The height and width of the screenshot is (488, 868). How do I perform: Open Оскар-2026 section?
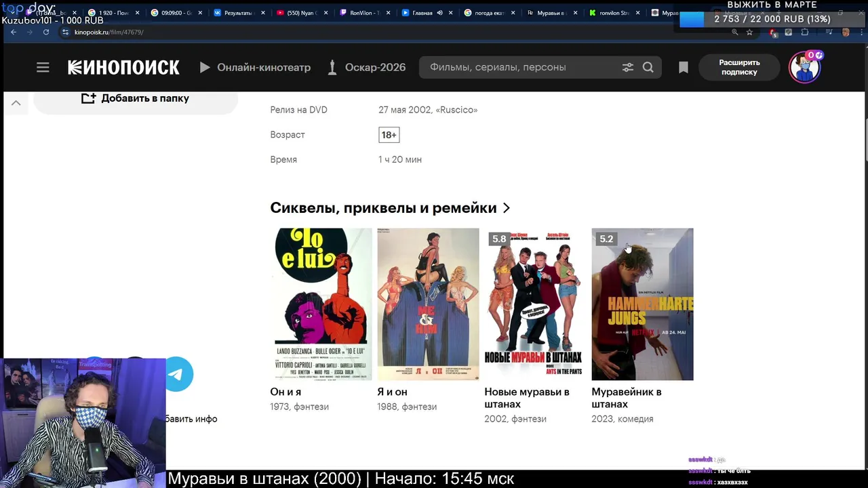[x=366, y=67]
